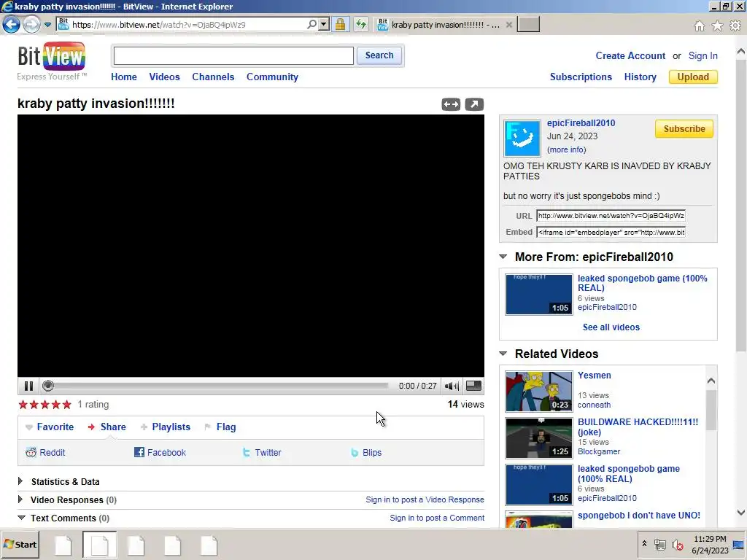Click the Create Account link

coord(630,55)
